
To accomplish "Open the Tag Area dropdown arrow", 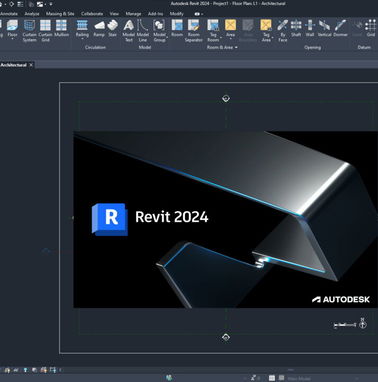I will (273, 37).
